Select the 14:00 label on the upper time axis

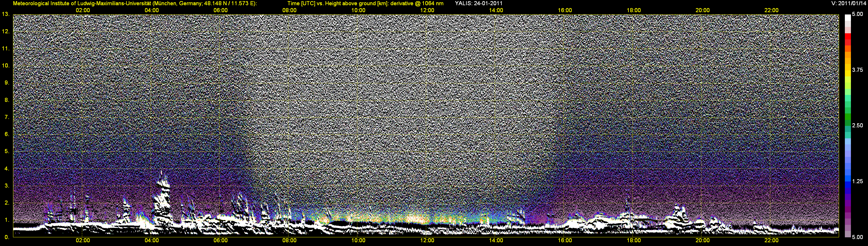(x=496, y=10)
